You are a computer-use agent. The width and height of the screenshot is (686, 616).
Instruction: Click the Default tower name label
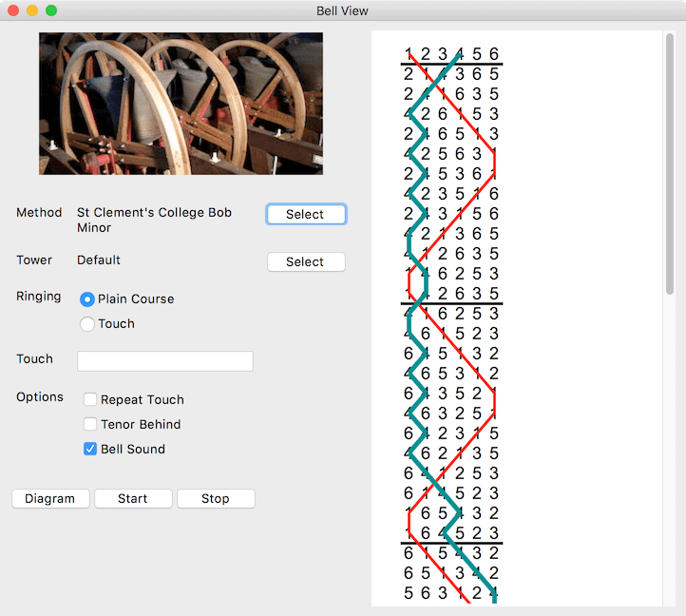(99, 260)
